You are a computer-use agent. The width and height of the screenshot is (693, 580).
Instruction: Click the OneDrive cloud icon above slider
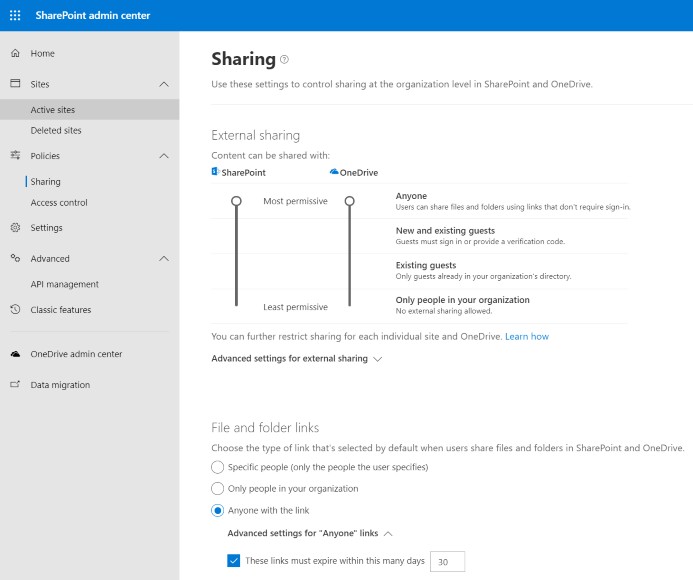click(x=334, y=172)
